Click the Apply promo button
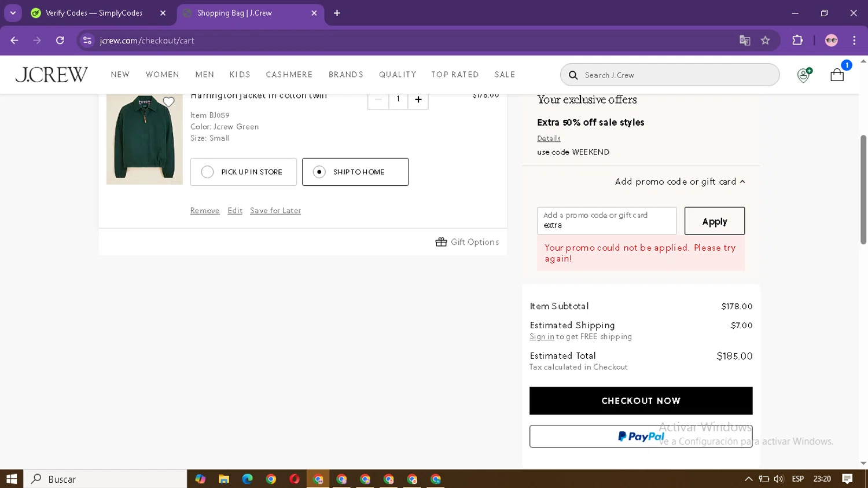868x488 pixels. (x=715, y=221)
